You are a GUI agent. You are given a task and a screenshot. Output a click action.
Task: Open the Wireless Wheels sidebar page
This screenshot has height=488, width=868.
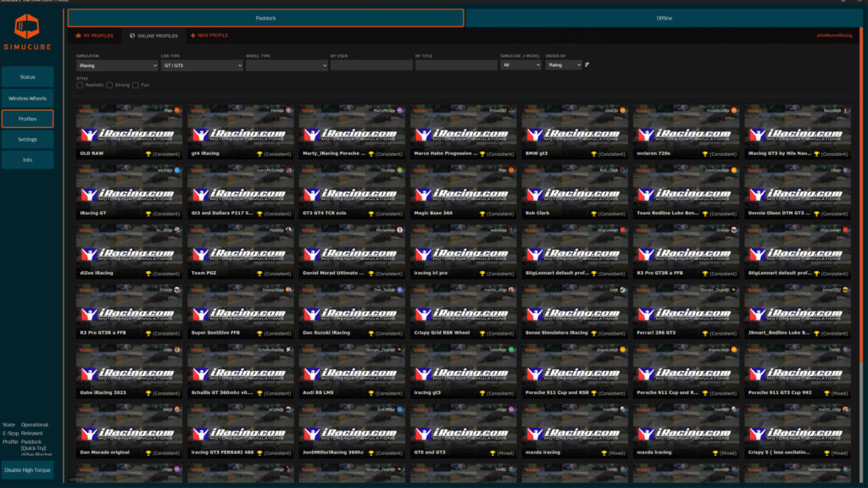pyautogui.click(x=27, y=98)
